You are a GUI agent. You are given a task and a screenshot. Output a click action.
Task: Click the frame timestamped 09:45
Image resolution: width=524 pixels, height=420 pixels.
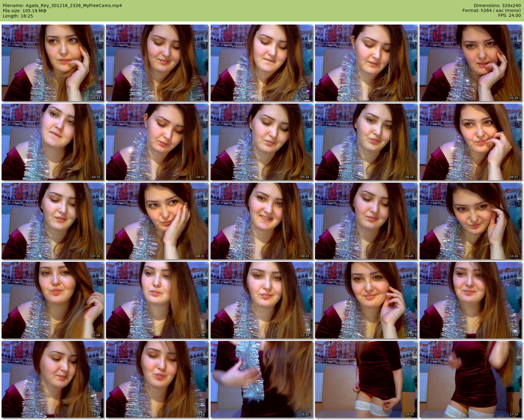click(366, 221)
